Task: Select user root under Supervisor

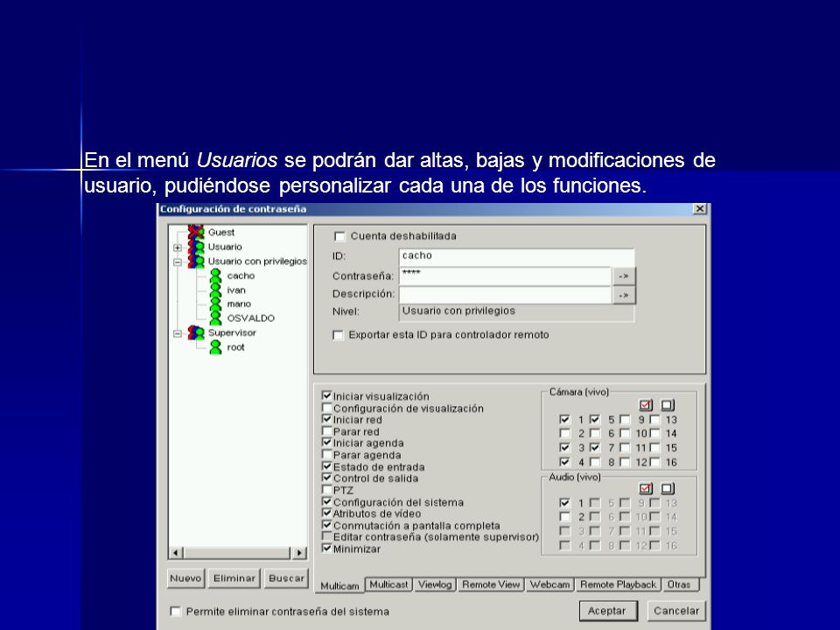Action: coord(235,347)
